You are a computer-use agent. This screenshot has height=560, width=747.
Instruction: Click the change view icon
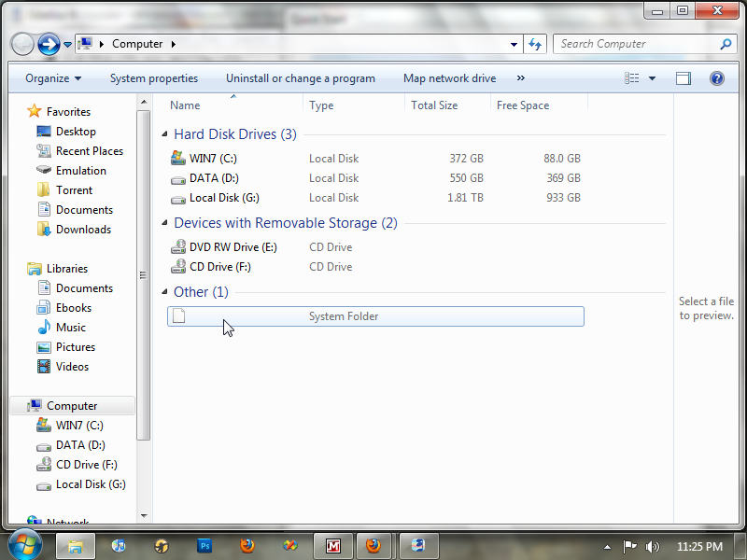(632, 78)
